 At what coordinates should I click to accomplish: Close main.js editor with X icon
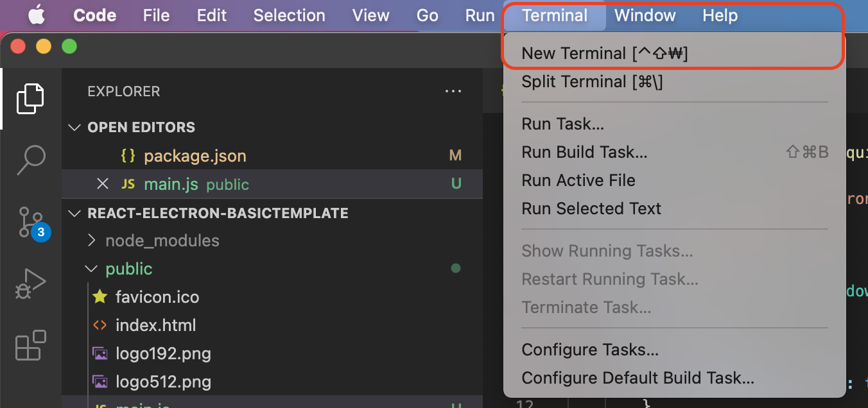click(x=102, y=184)
